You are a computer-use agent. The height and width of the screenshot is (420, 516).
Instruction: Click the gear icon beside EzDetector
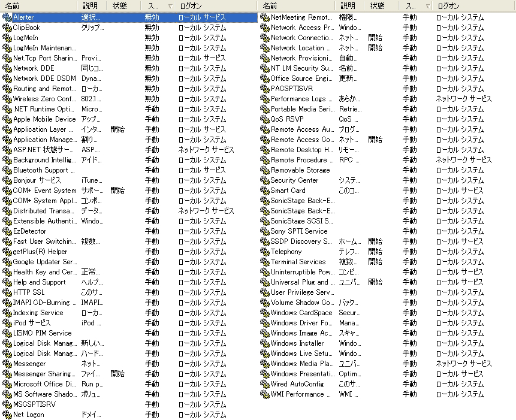[x=7, y=231]
